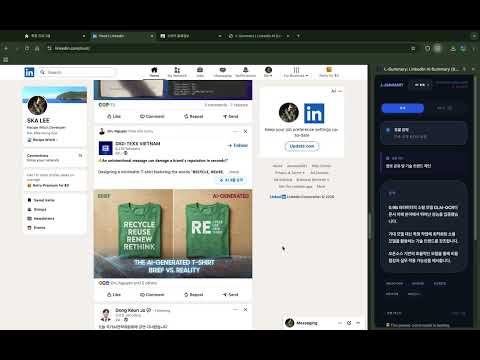Repost the post above DIGI-TEXX post
The image size is (480, 360).
coord(193,116)
